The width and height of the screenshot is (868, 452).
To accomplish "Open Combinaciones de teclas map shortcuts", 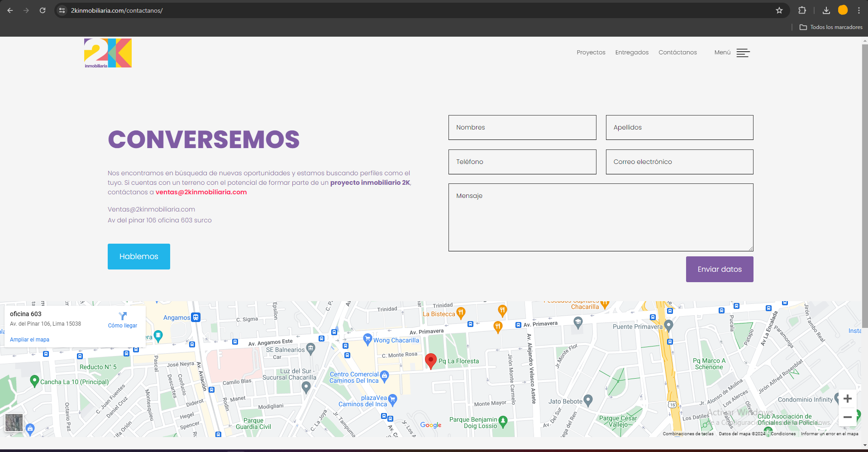I will pos(688,434).
